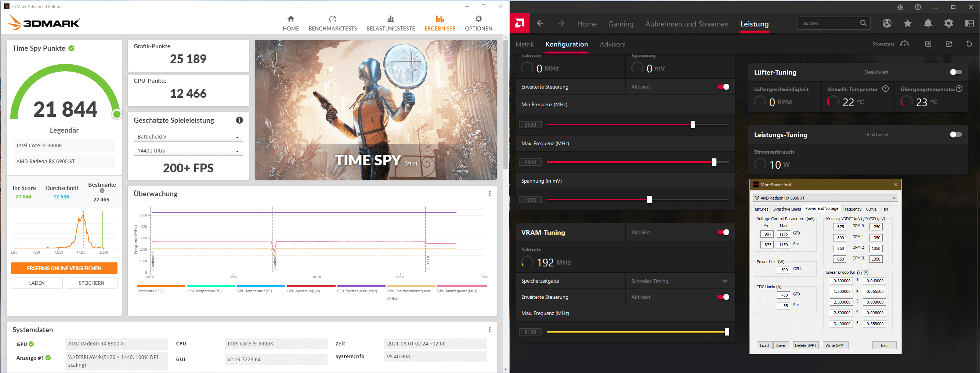Click ERGEBNIS ONLINE VERGLEICHEN button

click(64, 268)
